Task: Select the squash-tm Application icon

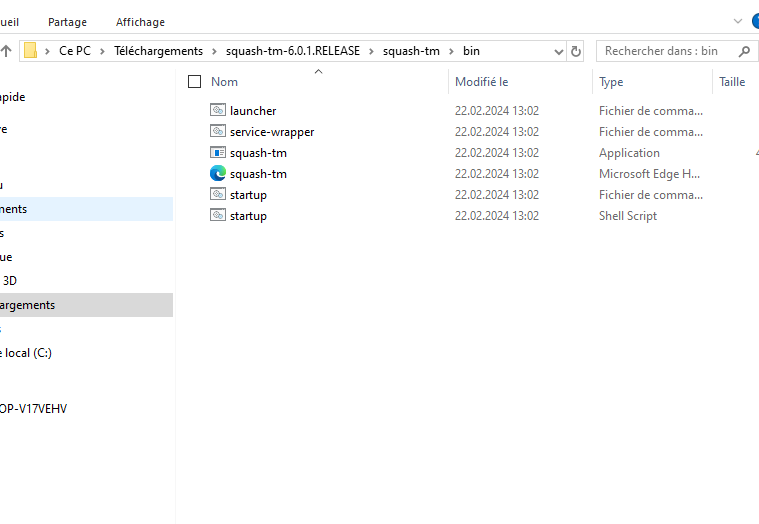Action: pos(218,152)
